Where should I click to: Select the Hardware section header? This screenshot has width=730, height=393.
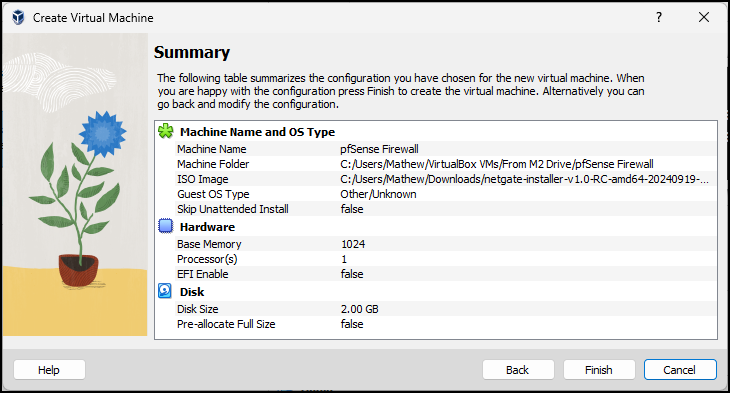pyautogui.click(x=207, y=227)
